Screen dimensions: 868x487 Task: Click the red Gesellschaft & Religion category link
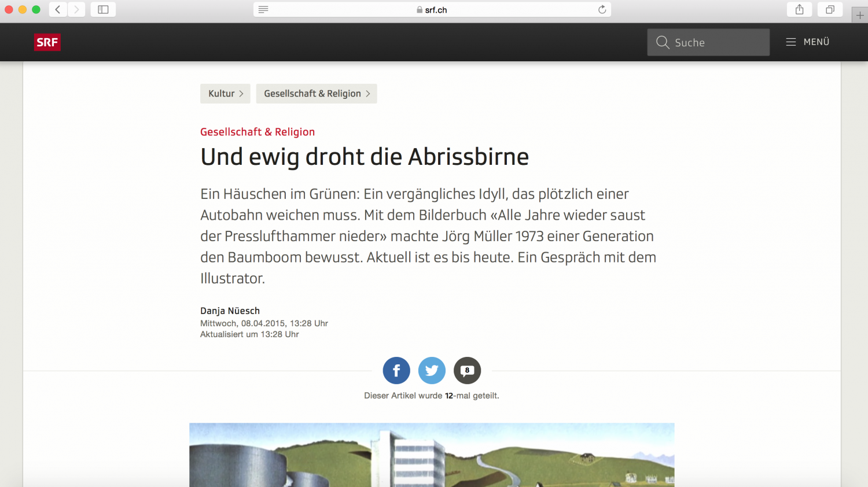(258, 132)
